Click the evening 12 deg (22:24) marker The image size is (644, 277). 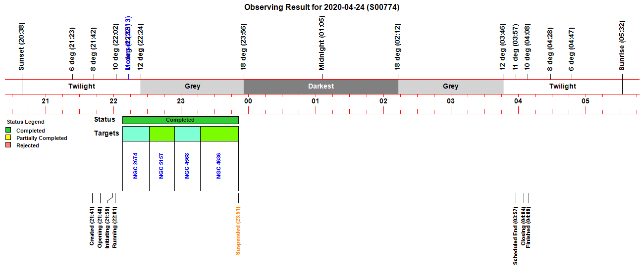pyautogui.click(x=141, y=47)
